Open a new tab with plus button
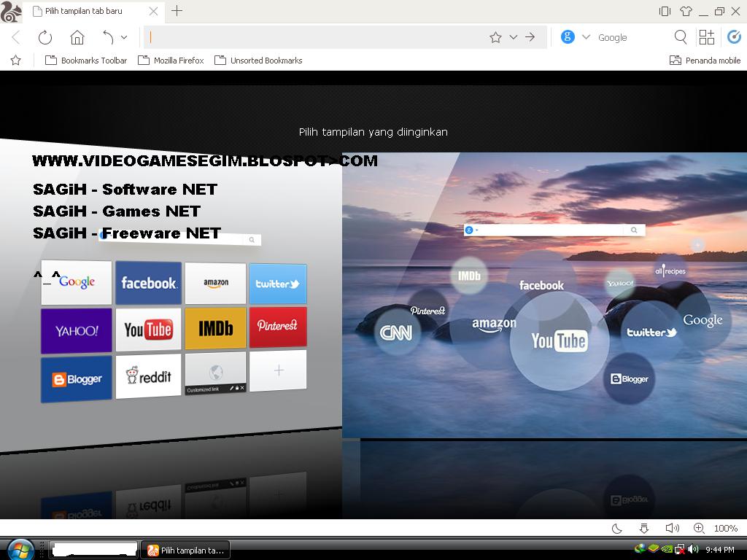This screenshot has height=560, width=747. [177, 10]
